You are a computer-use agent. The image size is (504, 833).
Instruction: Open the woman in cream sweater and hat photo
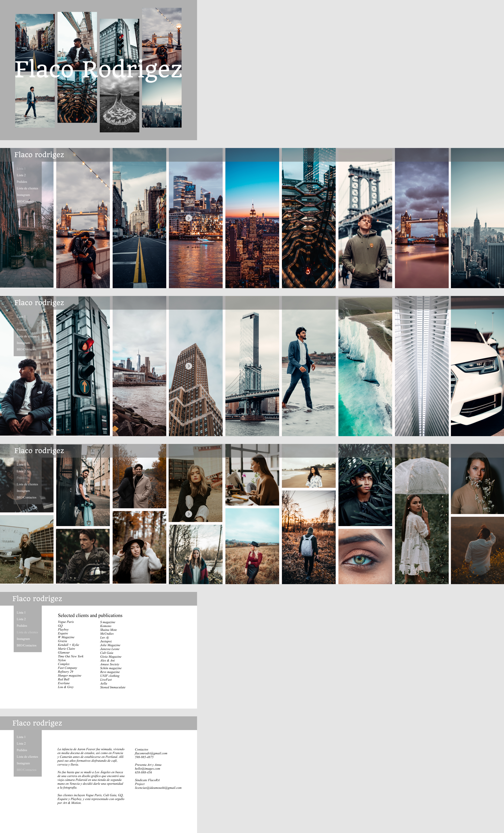pos(139,547)
